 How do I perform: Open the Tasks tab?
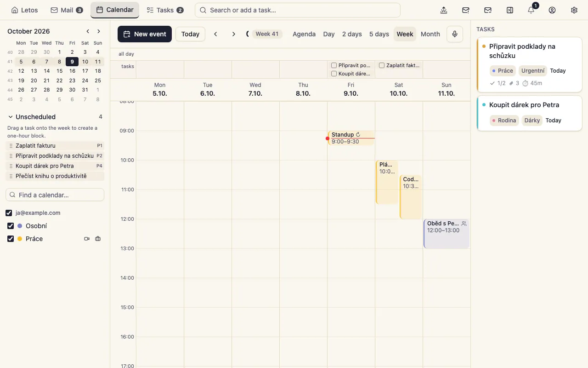(x=165, y=10)
